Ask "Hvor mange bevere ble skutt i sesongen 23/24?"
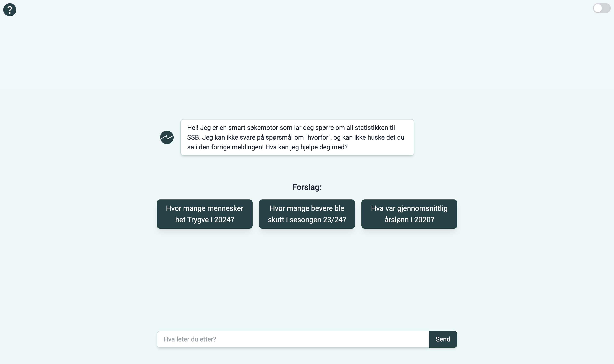This screenshot has height=364, width=614. [x=307, y=214]
